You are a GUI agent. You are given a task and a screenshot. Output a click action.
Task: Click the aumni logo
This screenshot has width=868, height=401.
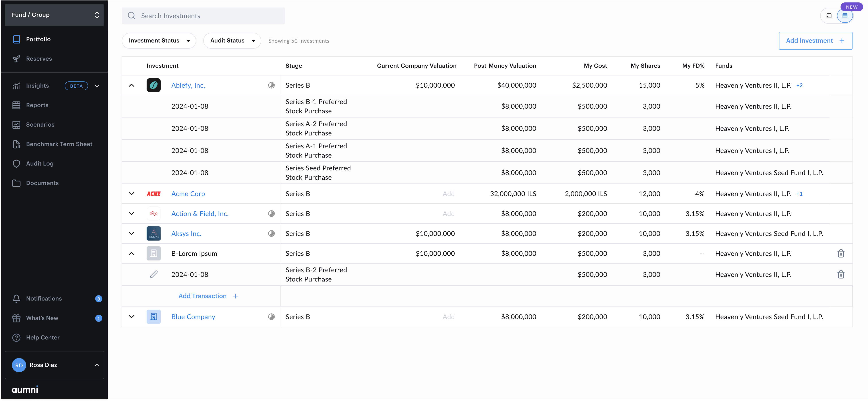[x=25, y=390]
